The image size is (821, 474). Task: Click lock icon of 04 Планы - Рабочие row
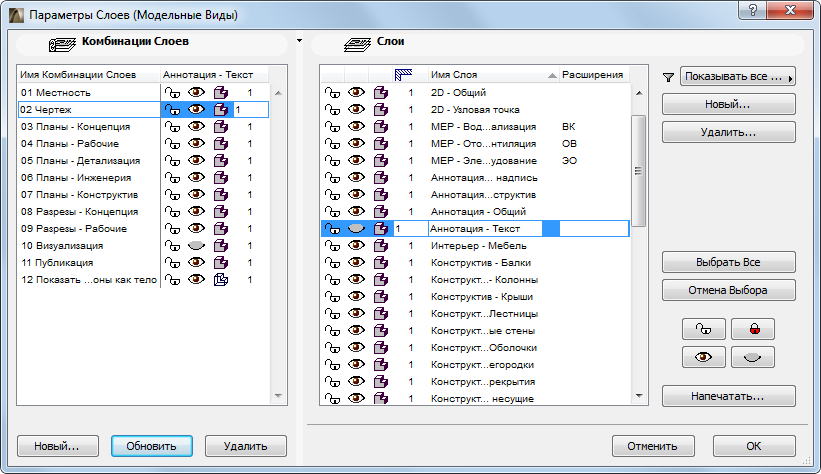coord(172,144)
